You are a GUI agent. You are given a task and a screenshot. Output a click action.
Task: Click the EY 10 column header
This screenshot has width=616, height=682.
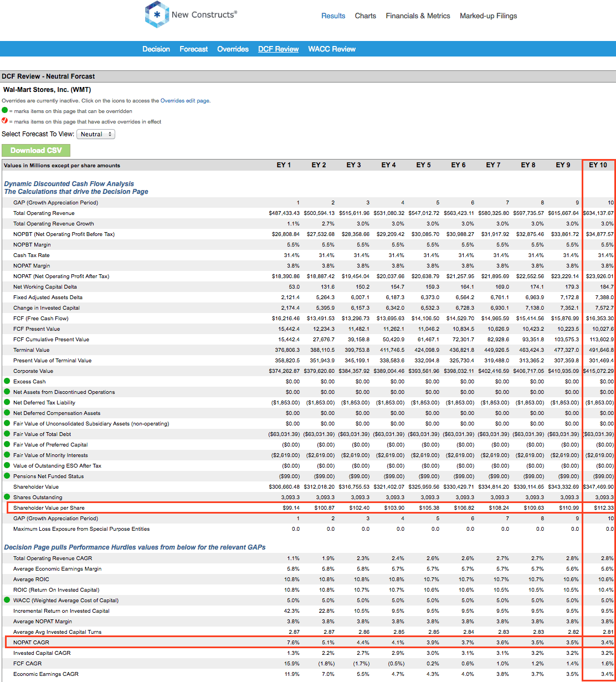pos(598,165)
